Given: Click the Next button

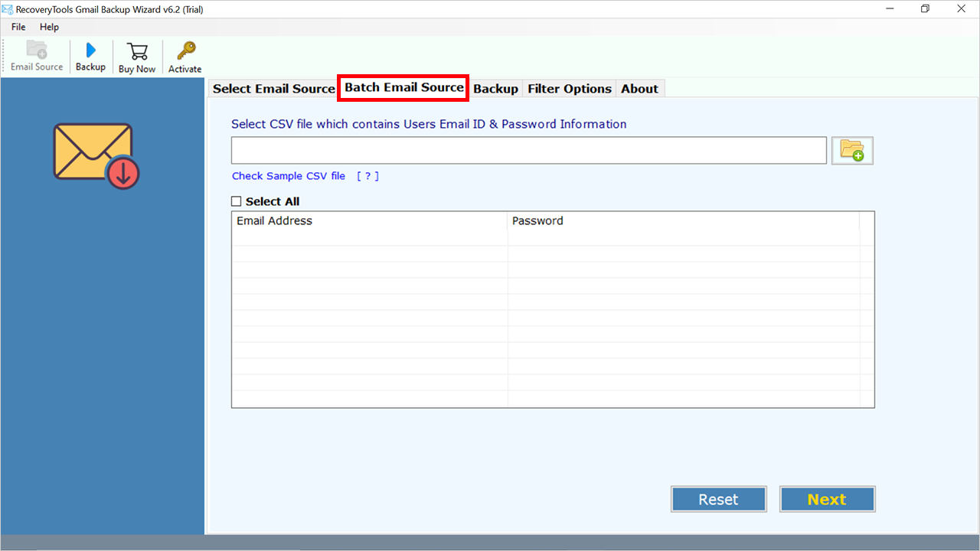Looking at the screenshot, I should coord(827,499).
